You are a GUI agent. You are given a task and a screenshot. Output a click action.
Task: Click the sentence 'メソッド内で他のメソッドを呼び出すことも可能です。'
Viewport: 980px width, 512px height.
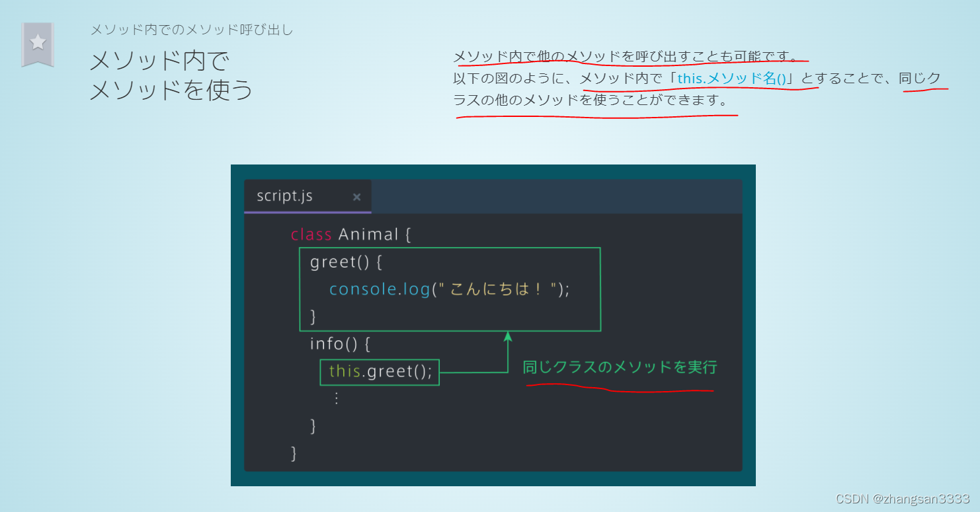point(627,56)
